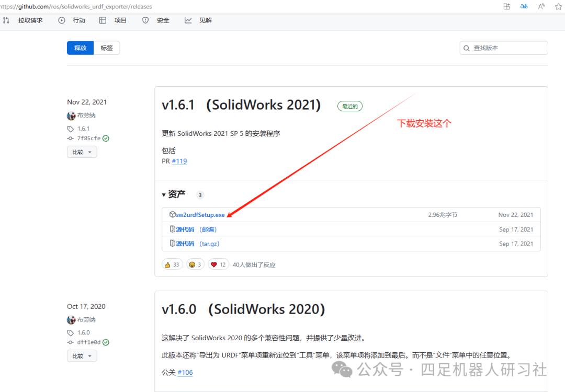Click the github.com URL in the address bar

point(76,6)
